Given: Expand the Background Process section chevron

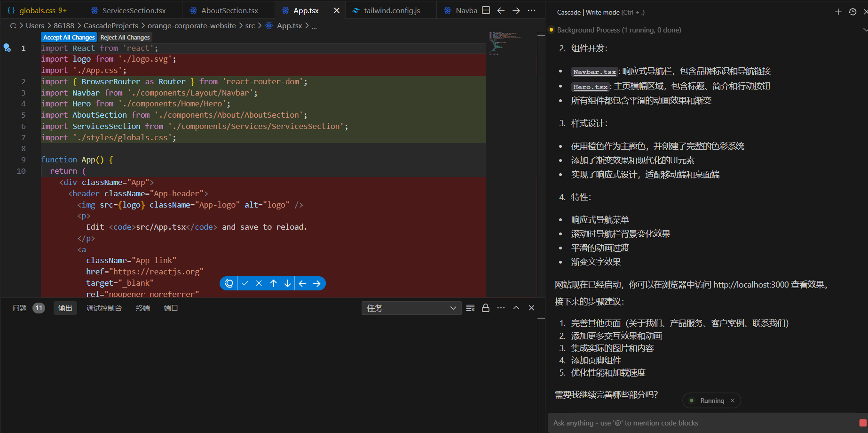Looking at the screenshot, I should 865,30.
